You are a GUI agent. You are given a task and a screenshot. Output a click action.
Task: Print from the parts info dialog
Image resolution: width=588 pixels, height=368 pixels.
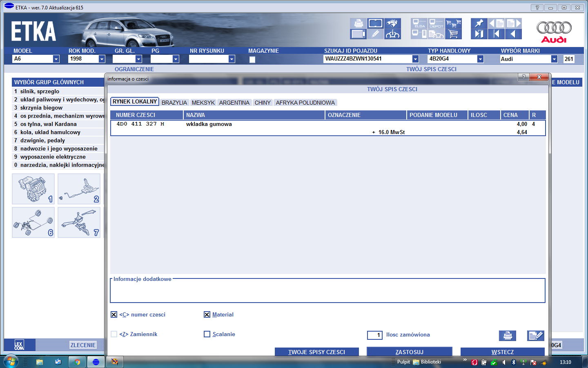coord(508,336)
